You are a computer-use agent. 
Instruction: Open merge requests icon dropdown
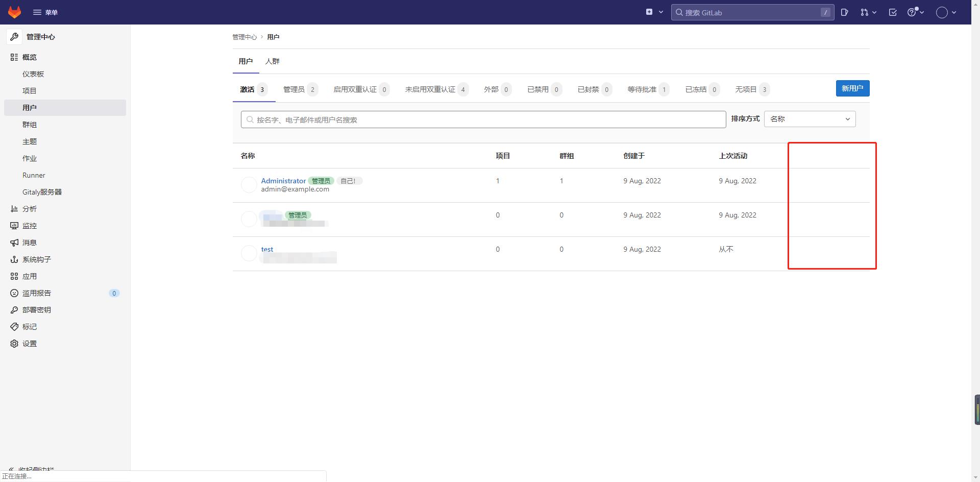coord(868,12)
